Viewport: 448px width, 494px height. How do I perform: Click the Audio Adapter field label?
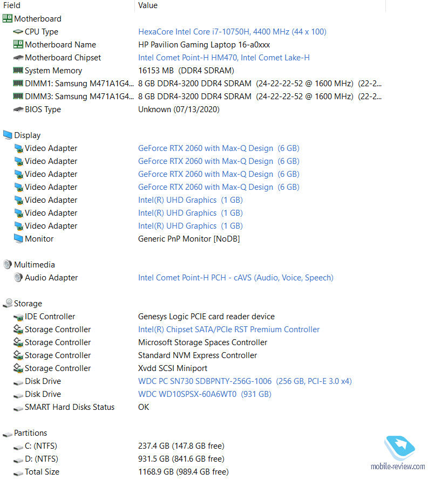click(x=51, y=278)
